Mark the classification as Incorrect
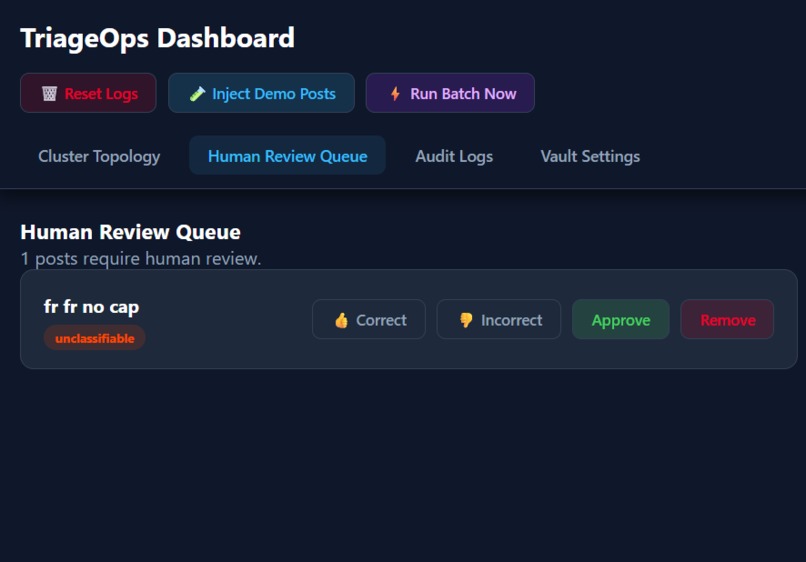Viewport: 806px width, 562px height. click(499, 319)
